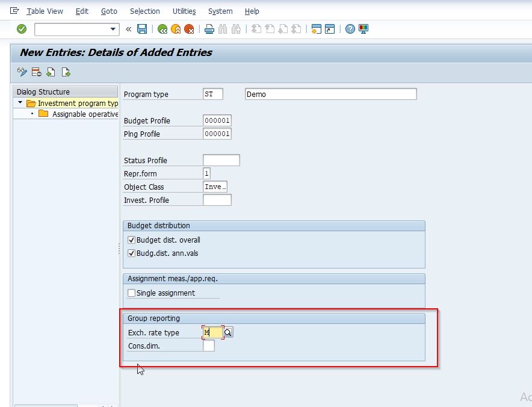Image resolution: width=532 pixels, height=407 pixels.
Task: Click the Group reporting section title
Action: click(153, 318)
